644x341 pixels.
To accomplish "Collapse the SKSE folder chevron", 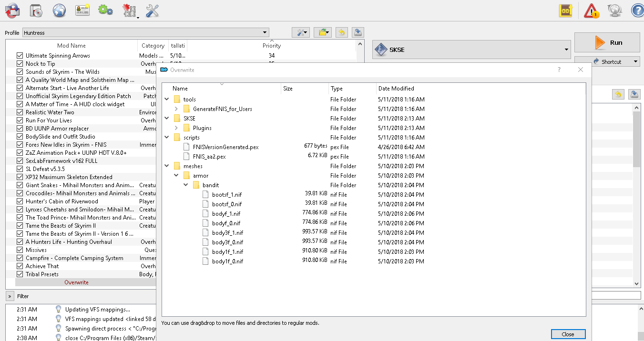I will click(x=166, y=119).
